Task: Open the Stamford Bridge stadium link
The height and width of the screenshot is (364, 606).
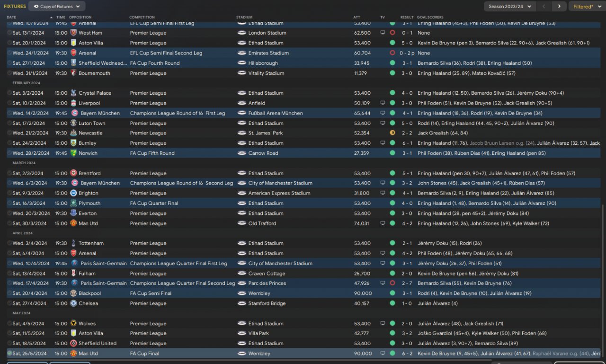Action: (267, 303)
